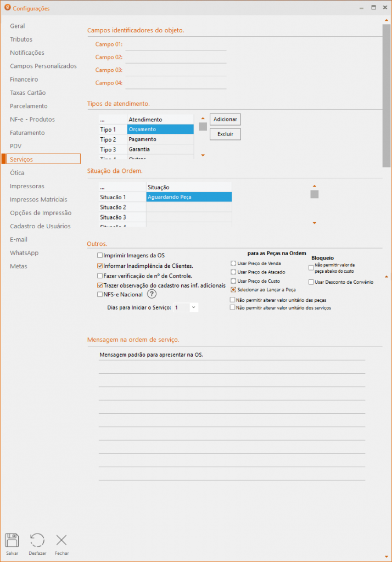Select the Orçamento row in Atendimento

160,130
